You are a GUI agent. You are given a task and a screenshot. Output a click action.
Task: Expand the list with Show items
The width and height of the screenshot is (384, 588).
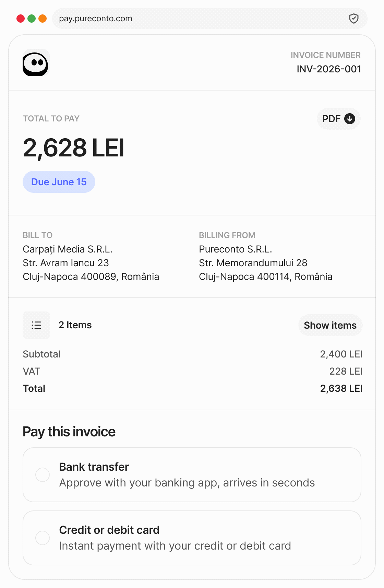pos(330,325)
